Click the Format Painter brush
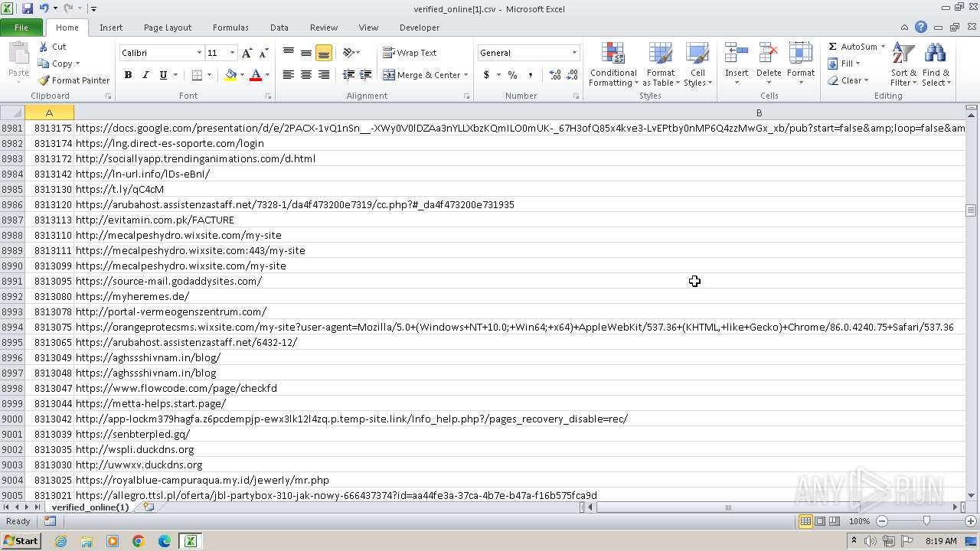The image size is (980, 551). point(44,80)
